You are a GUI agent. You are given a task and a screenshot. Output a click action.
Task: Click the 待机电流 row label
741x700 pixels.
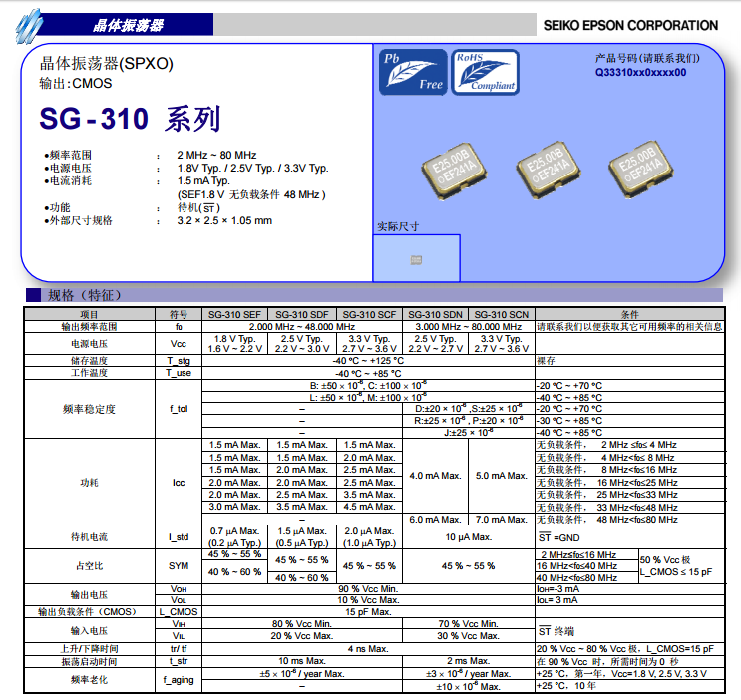coord(89,537)
